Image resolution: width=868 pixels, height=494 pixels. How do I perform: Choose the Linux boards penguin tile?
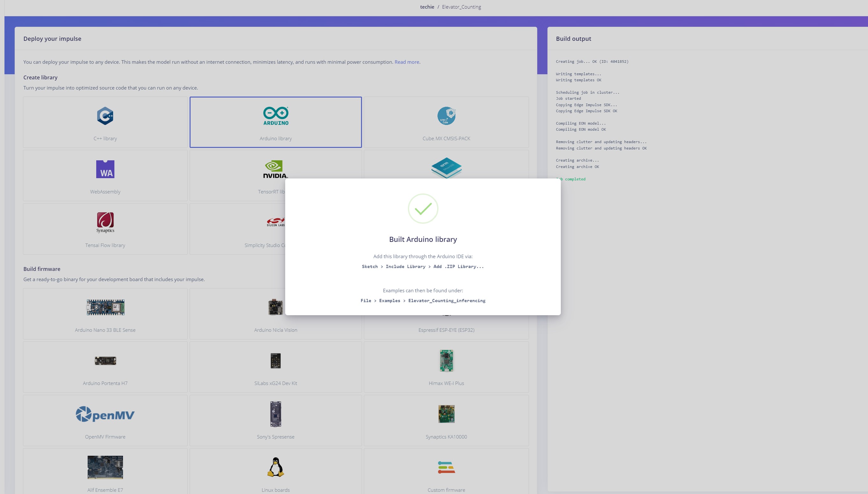coord(275,472)
